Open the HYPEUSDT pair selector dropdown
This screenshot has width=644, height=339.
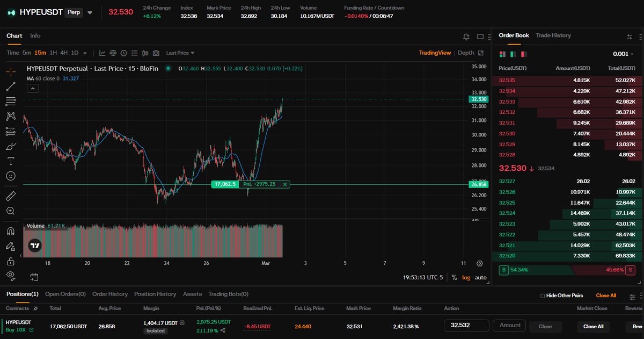pos(90,12)
